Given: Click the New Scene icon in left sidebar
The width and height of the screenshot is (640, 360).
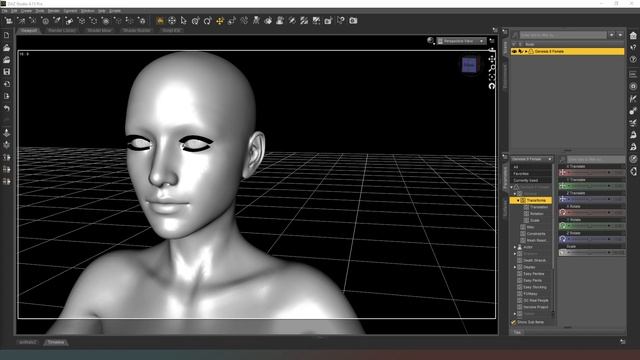Looking at the screenshot, I should (x=7, y=36).
